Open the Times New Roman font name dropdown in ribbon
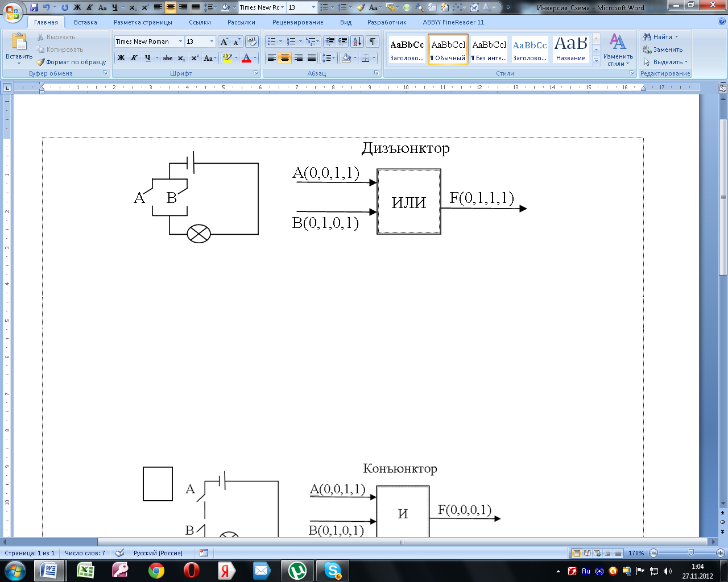 pyautogui.click(x=181, y=41)
